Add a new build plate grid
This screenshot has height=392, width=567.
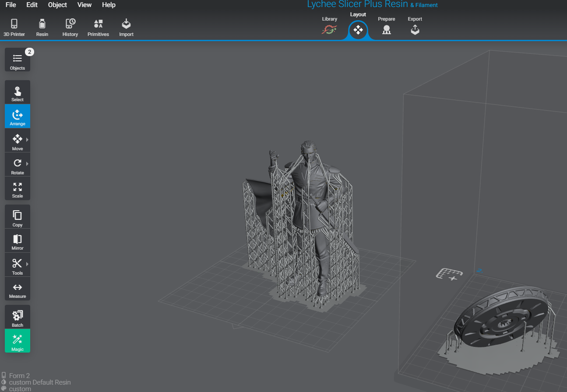pos(449,274)
